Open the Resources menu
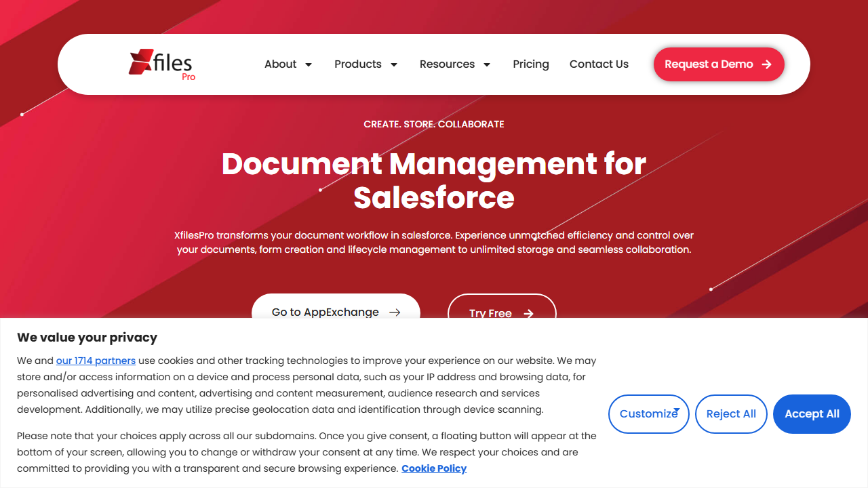The height and width of the screenshot is (488, 868). click(447, 64)
